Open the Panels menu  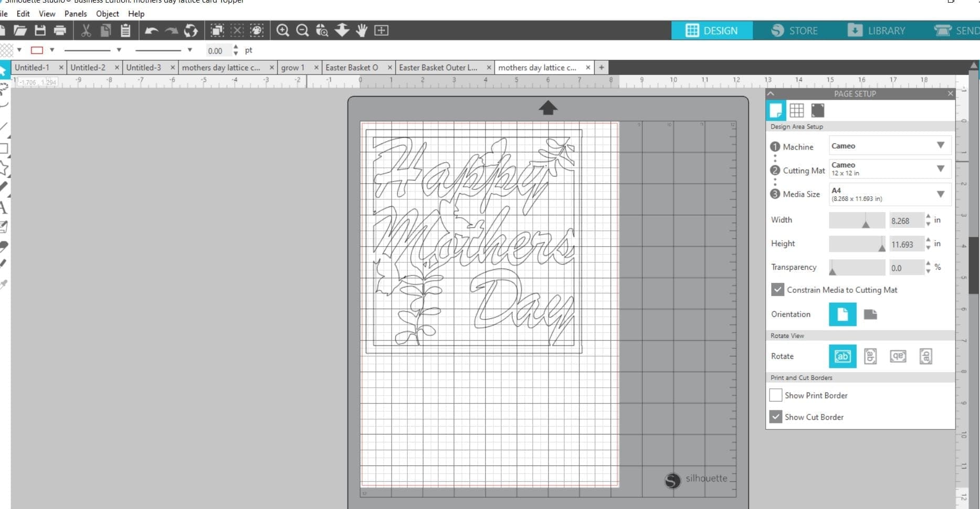click(76, 14)
